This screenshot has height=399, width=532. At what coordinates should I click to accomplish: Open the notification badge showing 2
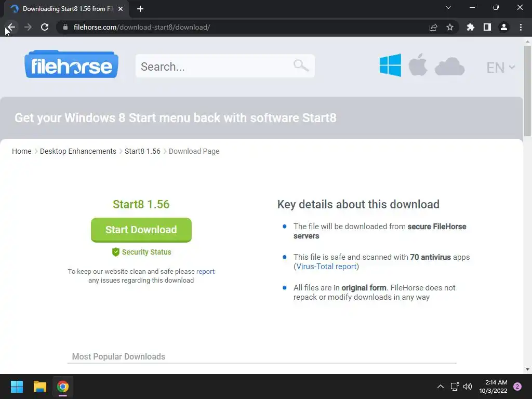[517, 387]
